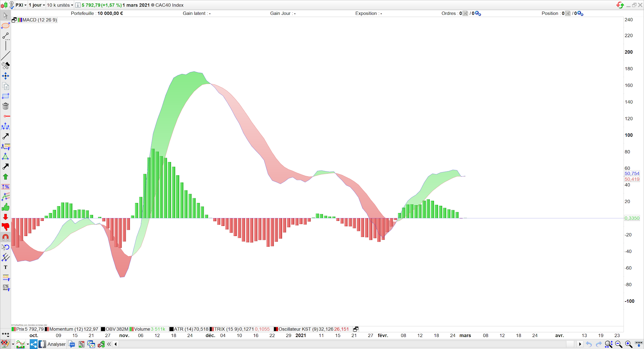Open the ruler and pencil measuring tool
Screen dimensions: 644x349
(5, 66)
